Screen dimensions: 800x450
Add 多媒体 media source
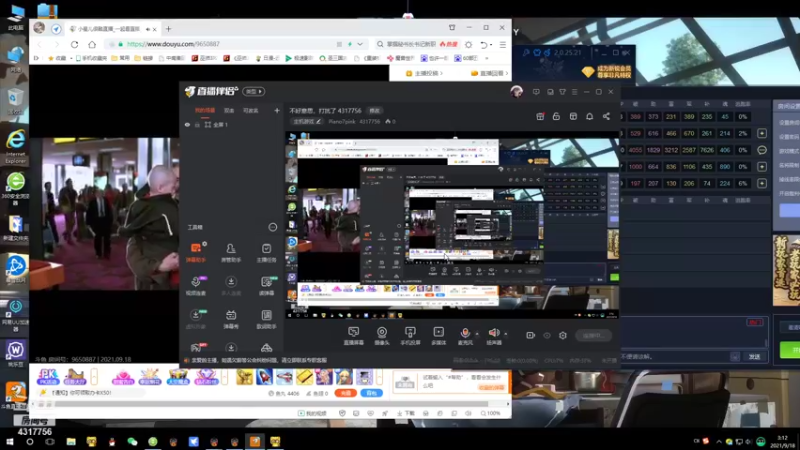[x=438, y=336]
